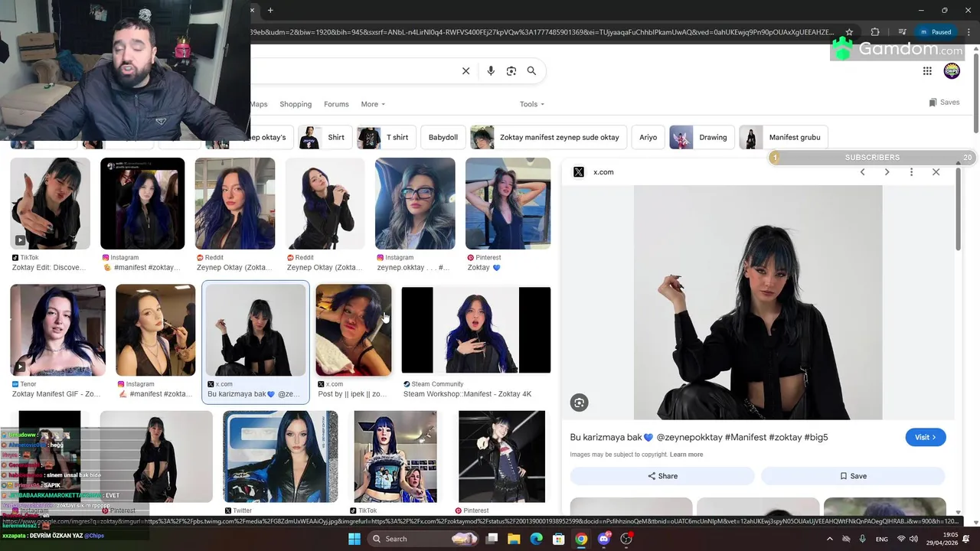Select Zoktay manifest zeynep sude oktay chip

point(548,137)
